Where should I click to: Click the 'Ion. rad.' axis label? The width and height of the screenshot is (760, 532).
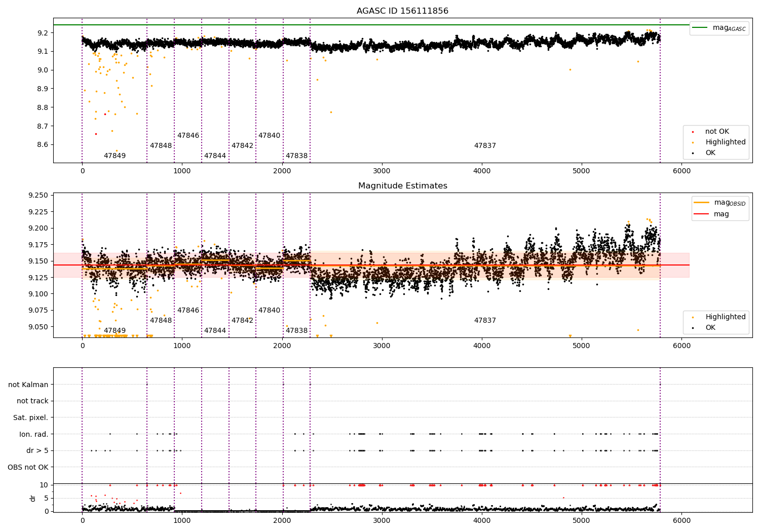click(x=34, y=434)
